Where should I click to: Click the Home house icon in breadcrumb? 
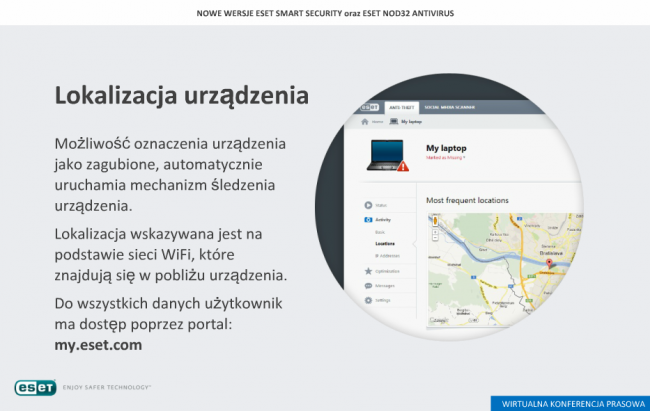click(x=365, y=122)
